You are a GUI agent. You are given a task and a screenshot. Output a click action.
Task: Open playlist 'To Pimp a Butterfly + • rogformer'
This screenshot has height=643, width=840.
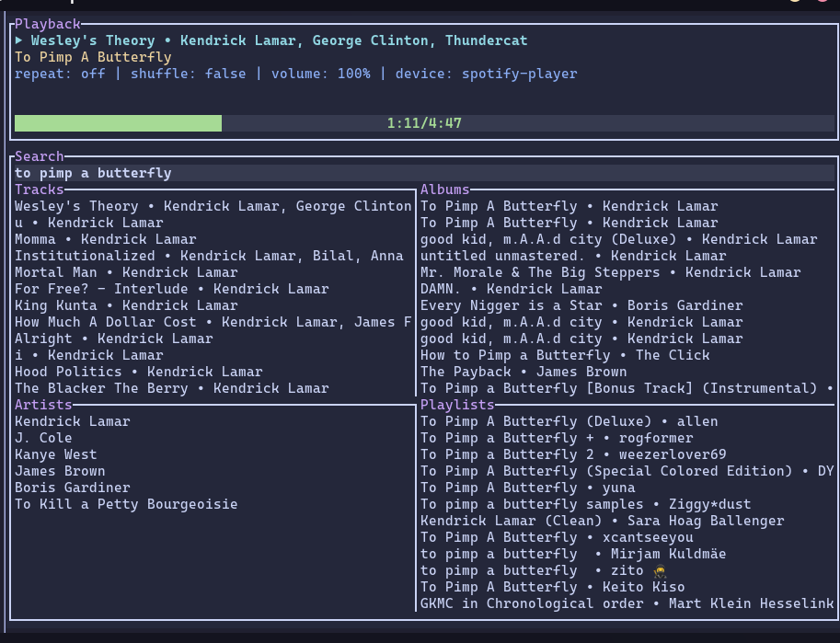557,438
